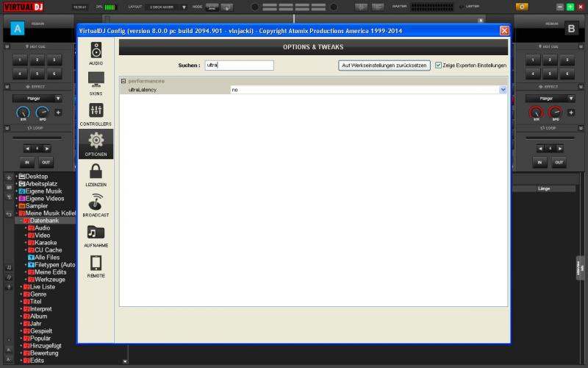The image size is (588, 368).
Task: Open the Audio settings section
Action: [96, 53]
